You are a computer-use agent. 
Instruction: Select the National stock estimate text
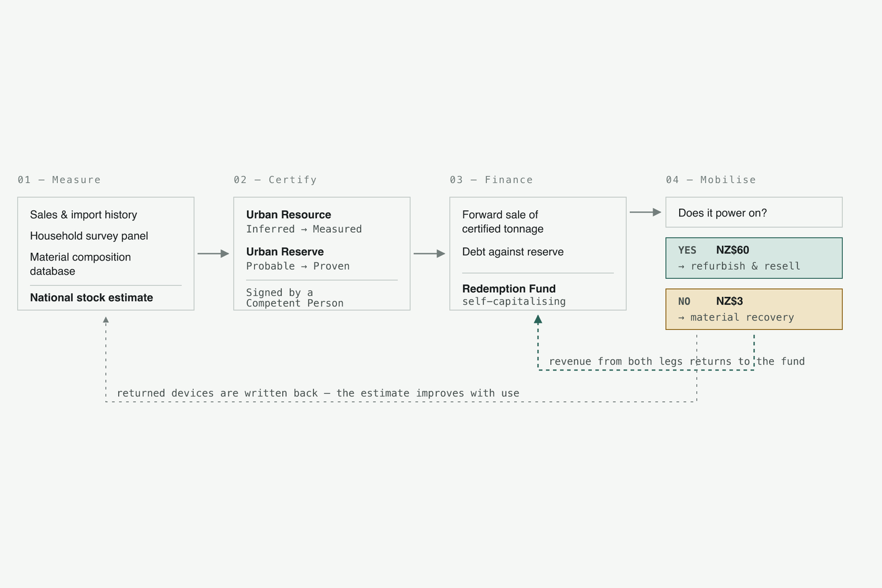91,298
